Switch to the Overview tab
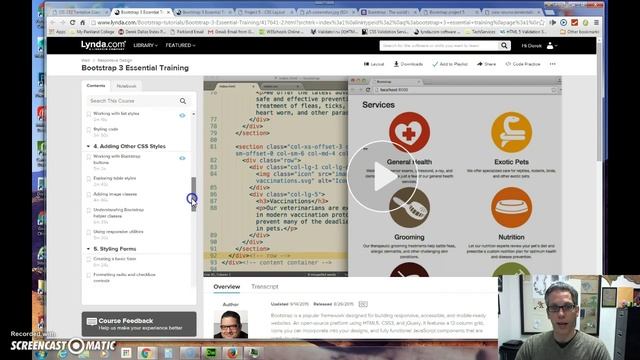The height and width of the screenshot is (360, 640). [x=227, y=287]
